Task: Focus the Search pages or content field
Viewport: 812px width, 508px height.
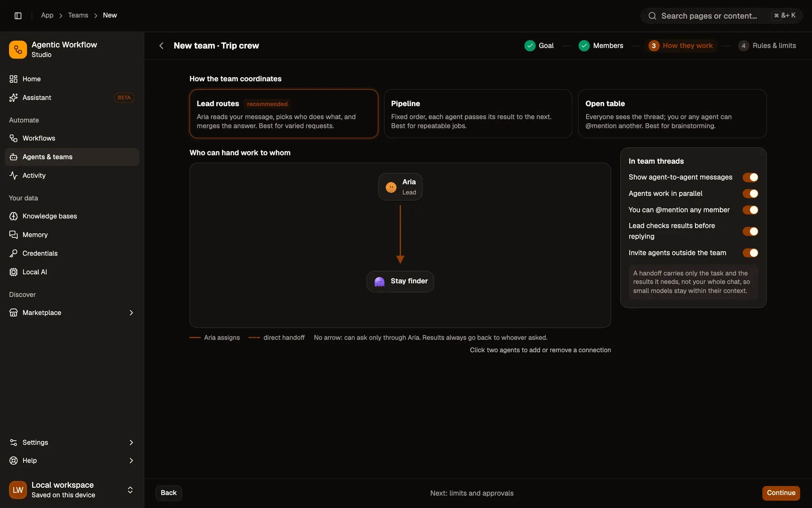Action: point(721,16)
